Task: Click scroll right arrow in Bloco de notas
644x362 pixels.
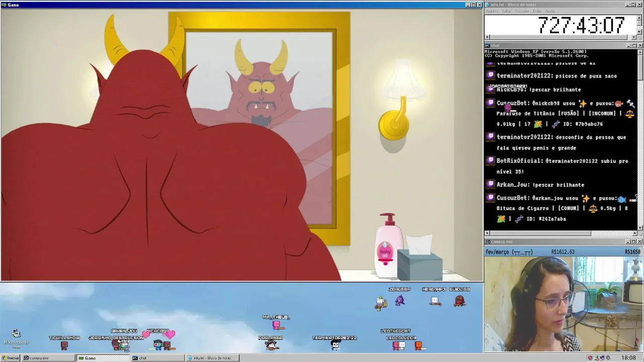Action: [634, 37]
